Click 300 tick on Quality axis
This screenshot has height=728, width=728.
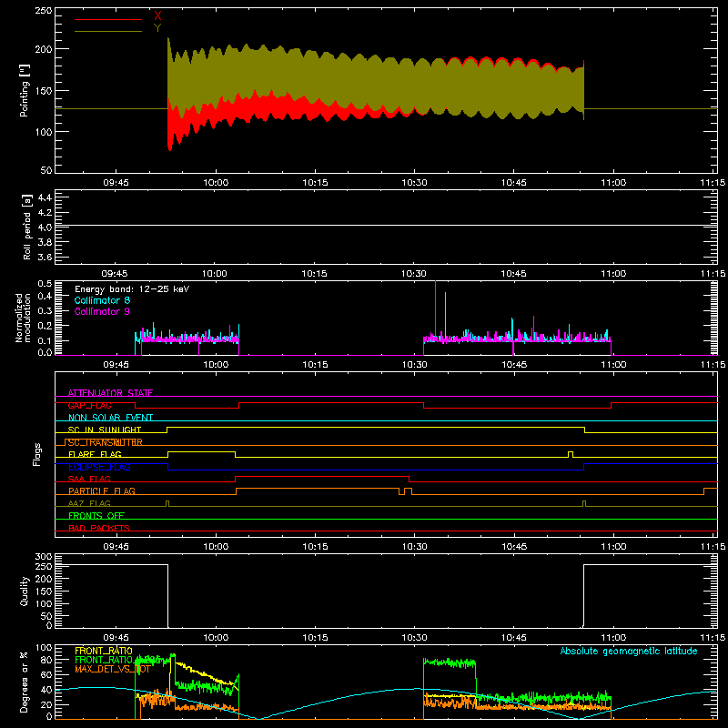(x=44, y=557)
